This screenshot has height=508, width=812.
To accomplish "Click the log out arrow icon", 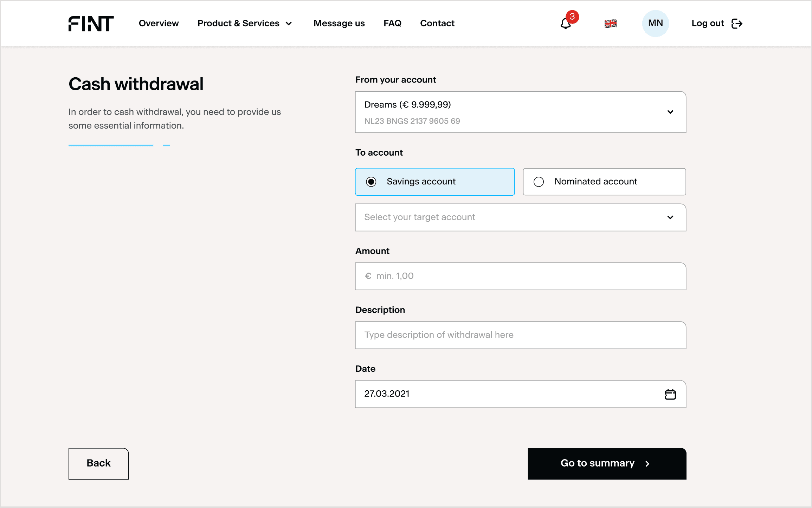I will (x=737, y=24).
